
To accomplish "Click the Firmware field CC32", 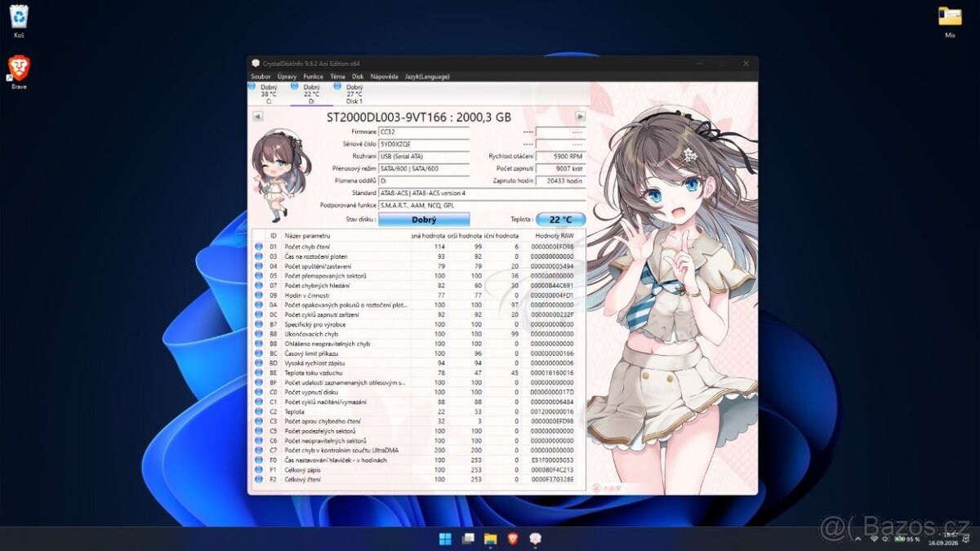I will [x=424, y=131].
